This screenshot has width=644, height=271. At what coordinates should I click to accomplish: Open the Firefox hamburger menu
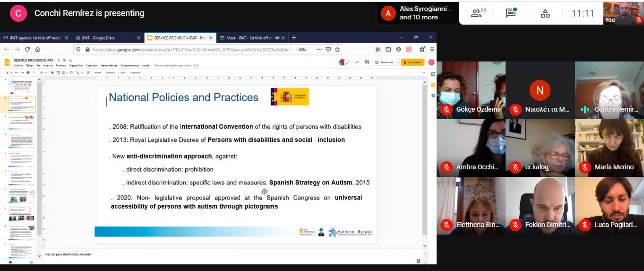(x=432, y=49)
